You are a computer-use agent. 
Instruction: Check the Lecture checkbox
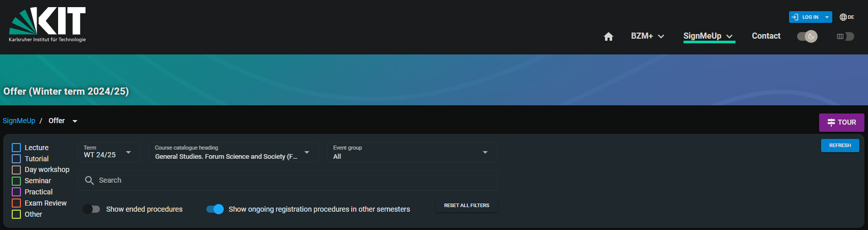[x=16, y=148]
